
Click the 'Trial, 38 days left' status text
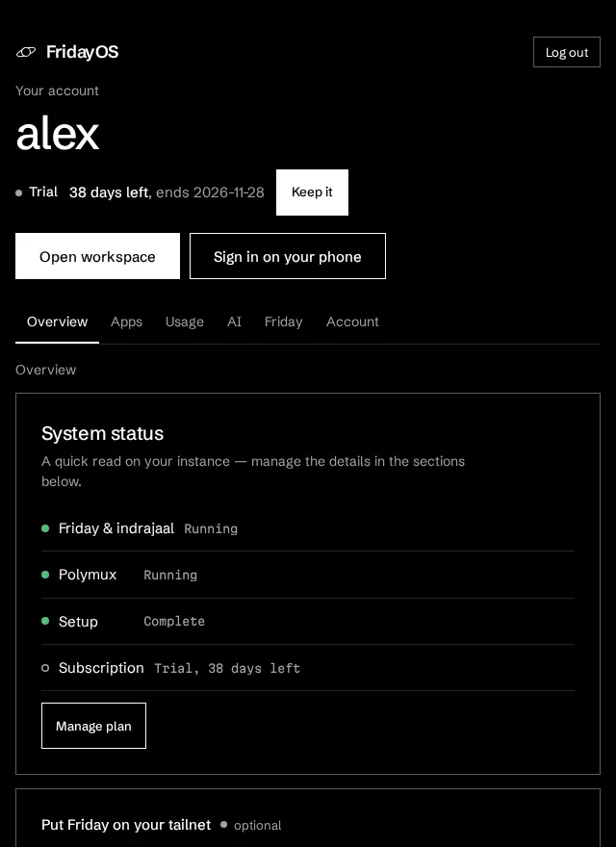pos(227,669)
